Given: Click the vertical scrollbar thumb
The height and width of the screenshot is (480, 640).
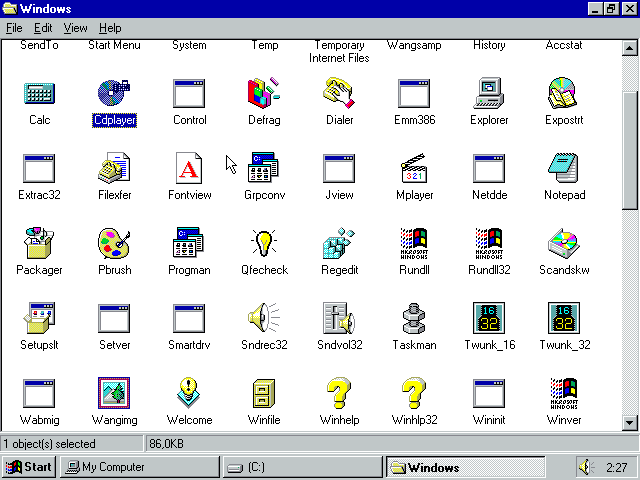Looking at the screenshot, I should pos(629,151).
